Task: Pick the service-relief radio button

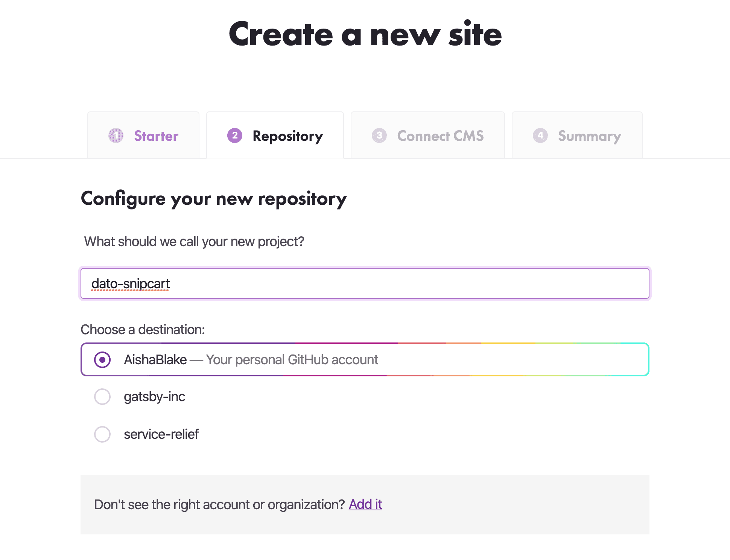Action: click(x=102, y=434)
